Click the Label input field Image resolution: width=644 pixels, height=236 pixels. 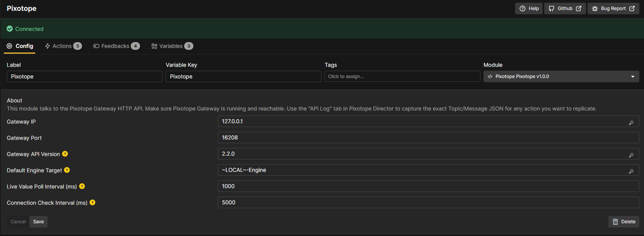[84, 76]
